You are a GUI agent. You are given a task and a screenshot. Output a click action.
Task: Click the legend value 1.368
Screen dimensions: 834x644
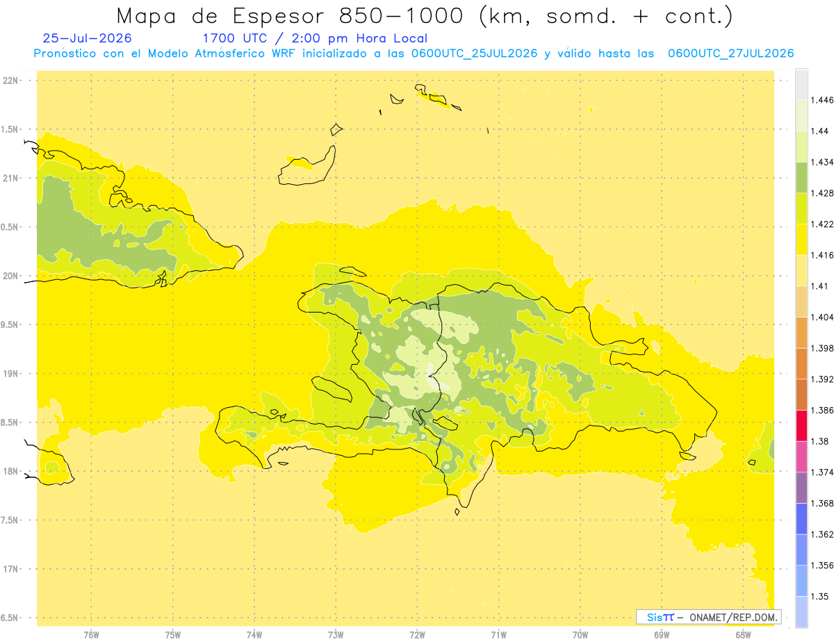click(x=824, y=504)
